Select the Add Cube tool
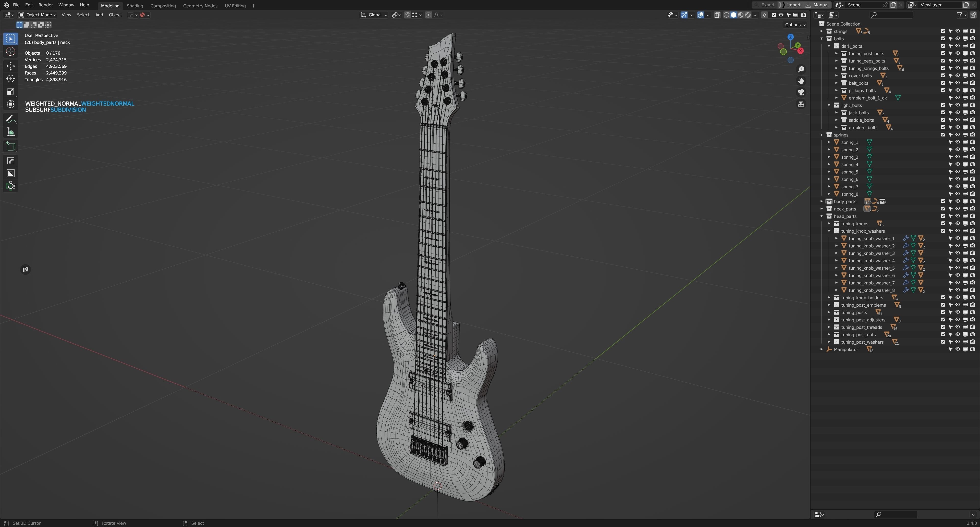 [11, 146]
